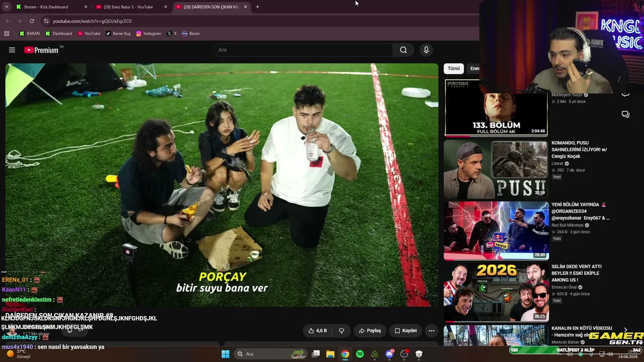Focus the YouTube Ara search field
Screen dimensions: 644x362
click(303, 50)
